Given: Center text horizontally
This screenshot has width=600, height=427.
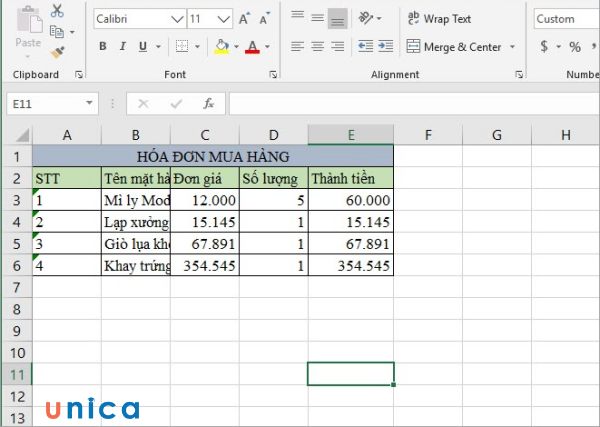Looking at the screenshot, I should [317, 46].
